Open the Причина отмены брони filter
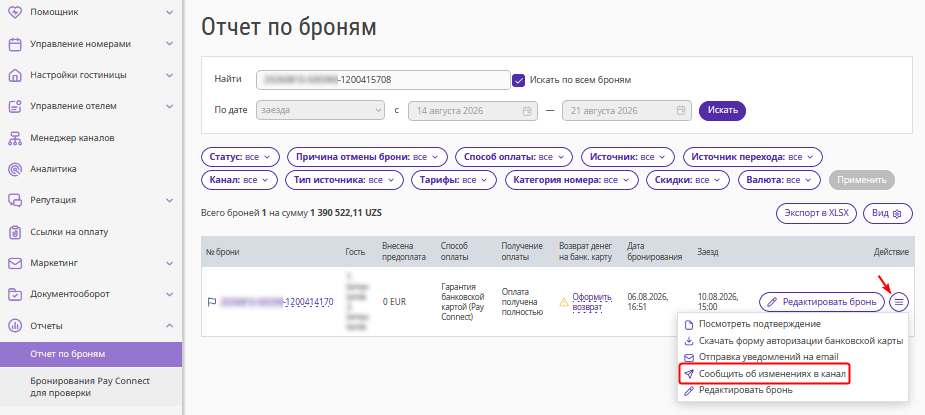925x415 pixels. [x=367, y=157]
